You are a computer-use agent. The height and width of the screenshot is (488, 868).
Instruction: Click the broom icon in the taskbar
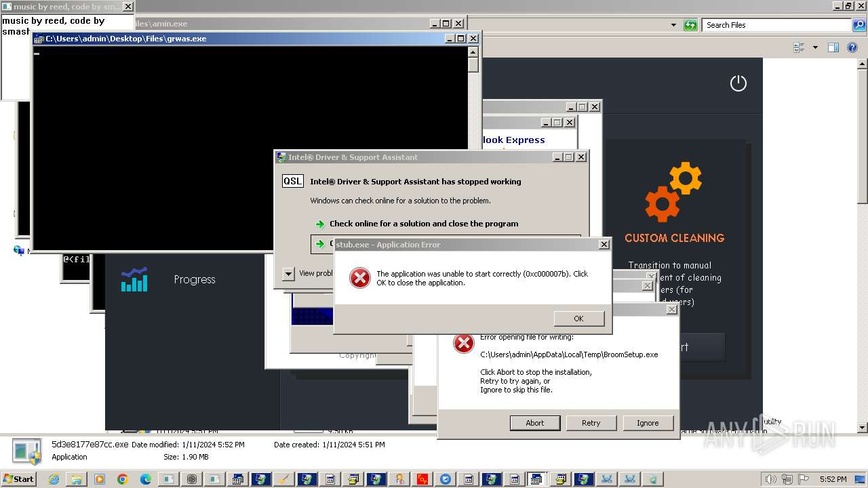pos(283,479)
